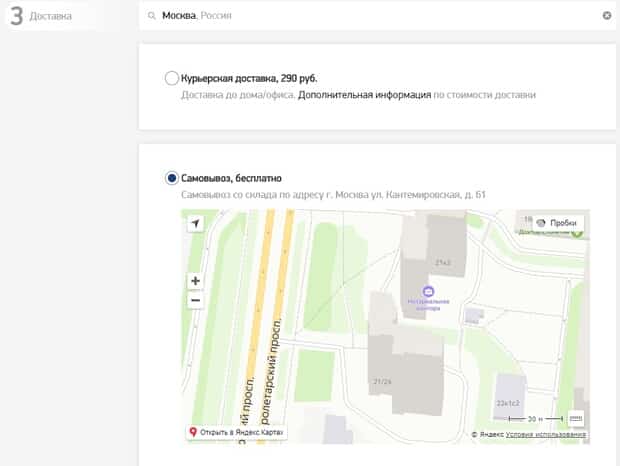Click building 21/26 on the map
This screenshot has height=466, width=620.
[x=381, y=381]
